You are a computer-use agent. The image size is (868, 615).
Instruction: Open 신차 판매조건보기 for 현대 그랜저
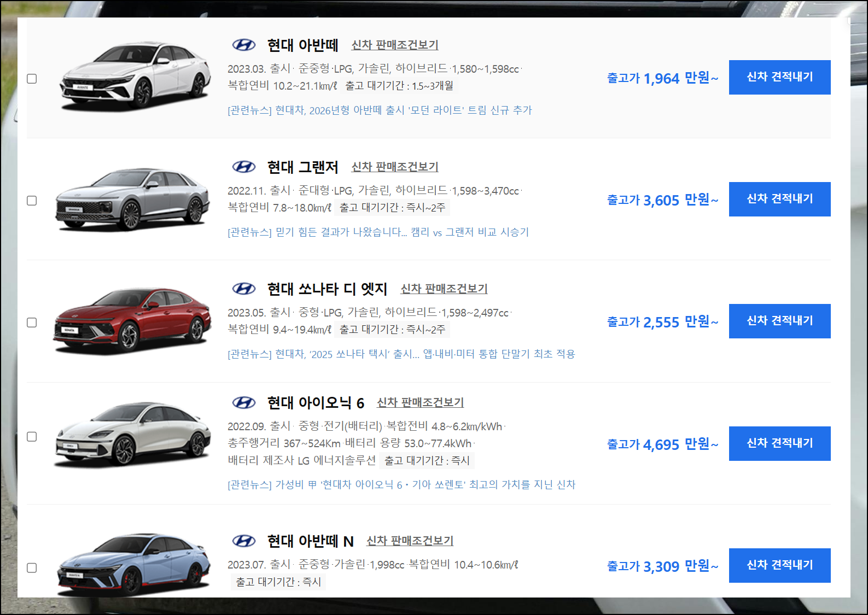395,167
